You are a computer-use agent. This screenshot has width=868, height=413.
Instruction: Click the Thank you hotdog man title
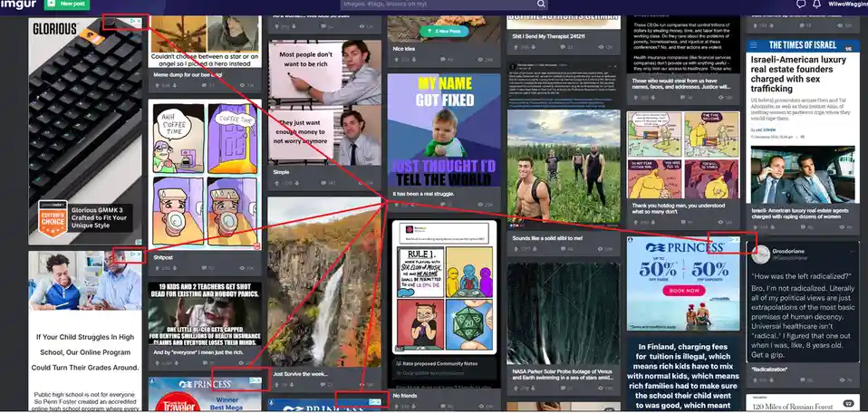[x=679, y=208]
